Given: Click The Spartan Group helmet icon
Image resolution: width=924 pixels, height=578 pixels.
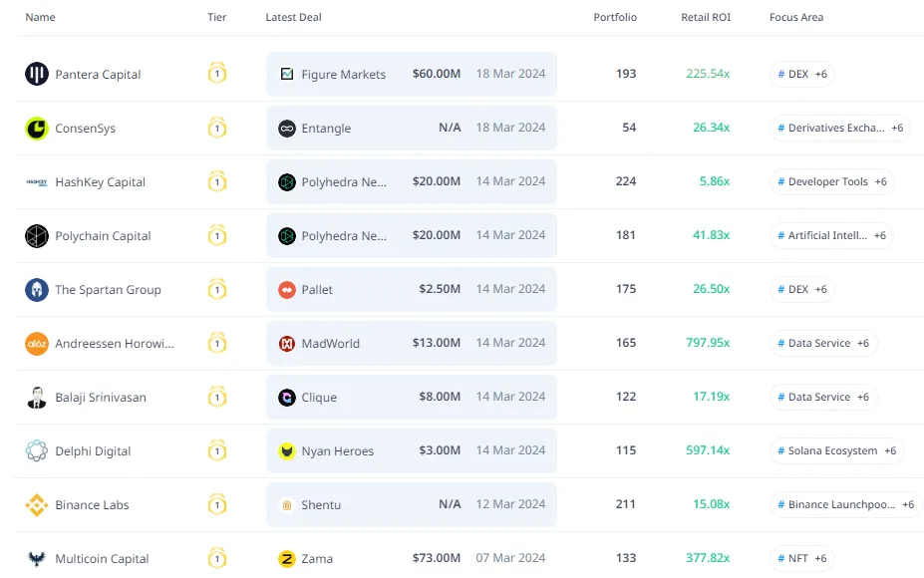Looking at the screenshot, I should [37, 290].
